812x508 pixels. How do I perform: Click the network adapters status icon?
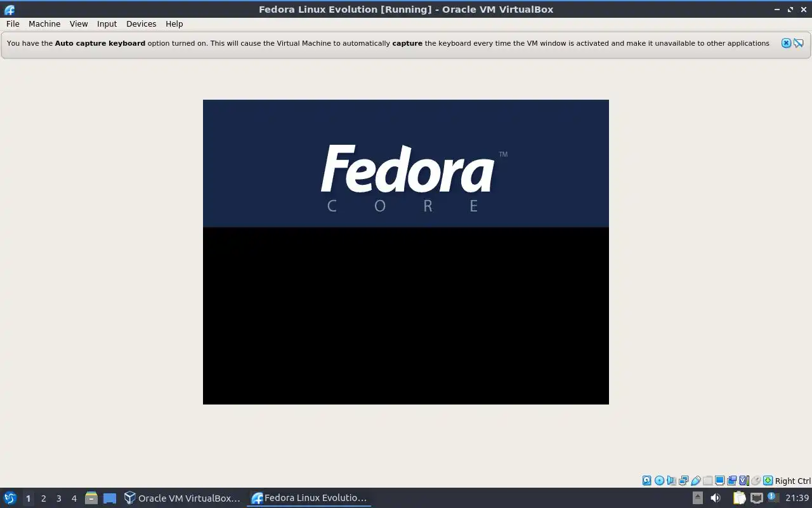[x=683, y=481]
